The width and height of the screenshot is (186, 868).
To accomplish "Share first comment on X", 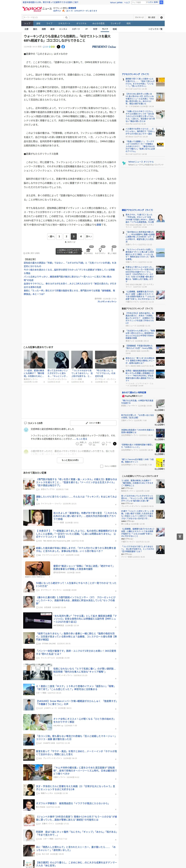I will click(x=115, y=444).
